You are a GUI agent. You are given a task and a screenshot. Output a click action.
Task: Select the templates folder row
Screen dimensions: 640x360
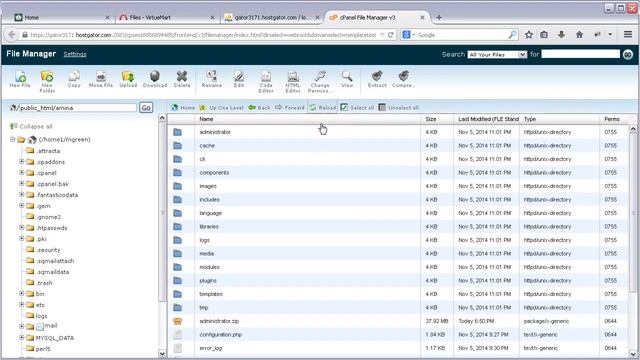click(398, 294)
